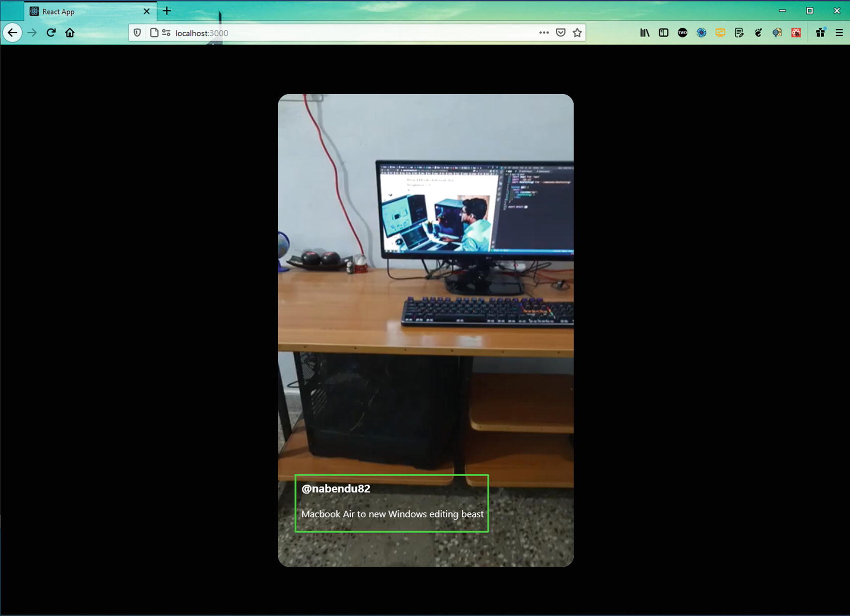The height and width of the screenshot is (616, 850).
Task: Select the React App tab
Action: tap(84, 11)
